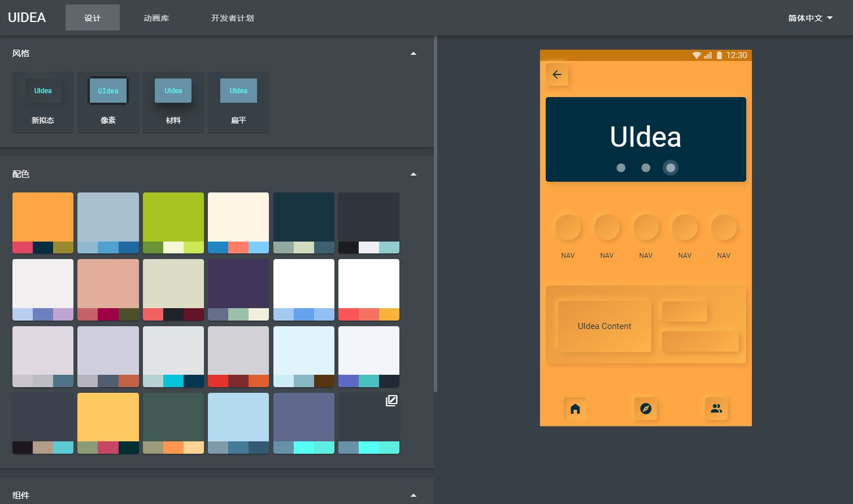Click the UIdea banner in preview
This screenshot has height=504, width=853.
(646, 139)
